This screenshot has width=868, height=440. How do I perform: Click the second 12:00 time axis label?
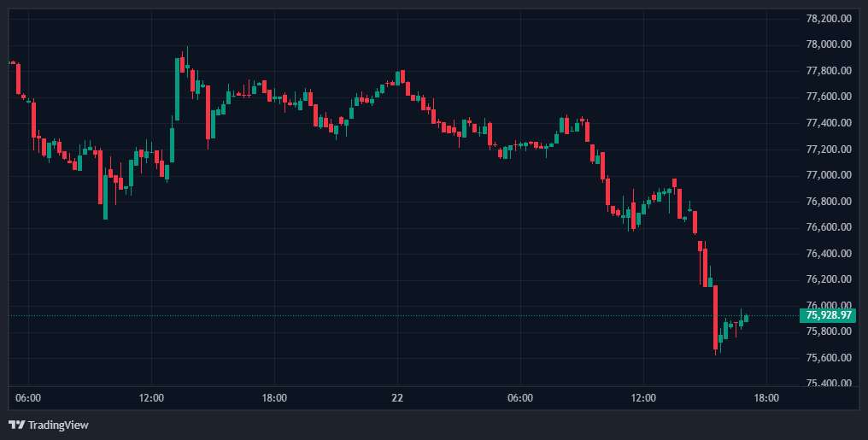643,398
